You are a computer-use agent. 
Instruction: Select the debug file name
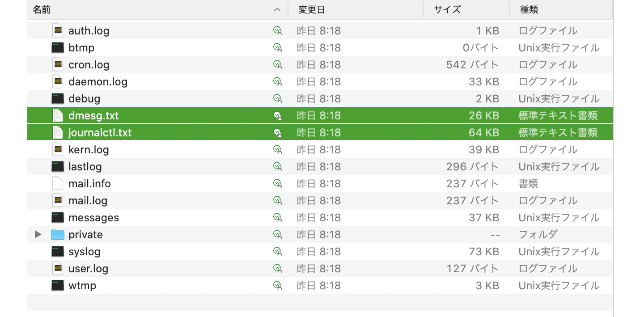click(84, 99)
